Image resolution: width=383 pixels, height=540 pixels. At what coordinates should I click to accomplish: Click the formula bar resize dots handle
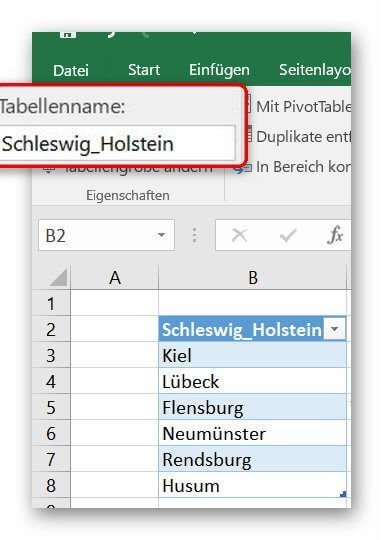[195, 235]
